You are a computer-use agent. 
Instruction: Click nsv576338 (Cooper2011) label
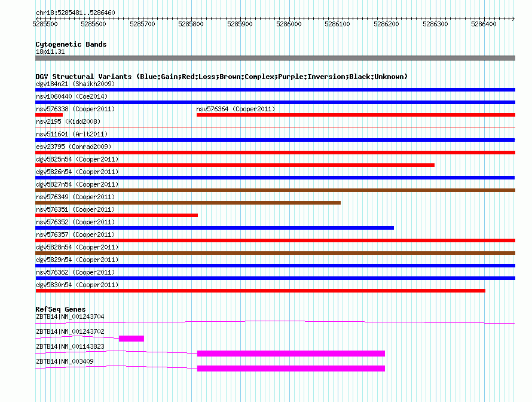coord(75,109)
